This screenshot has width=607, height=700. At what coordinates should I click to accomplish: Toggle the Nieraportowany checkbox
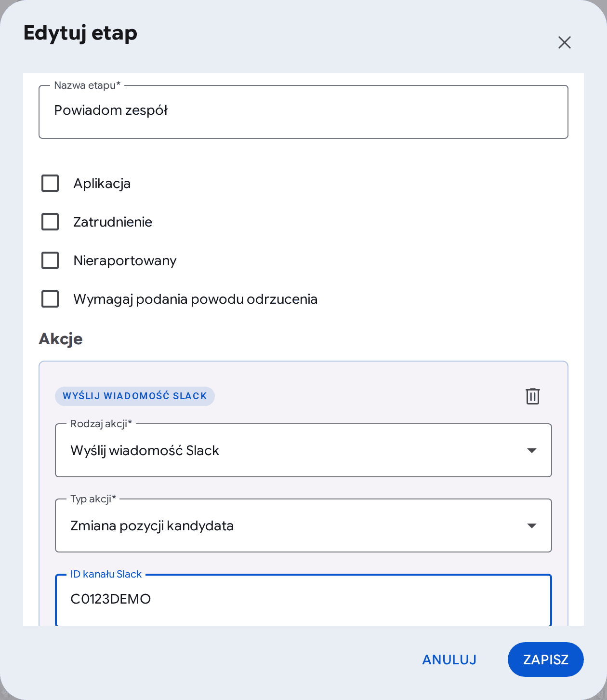[x=50, y=260]
